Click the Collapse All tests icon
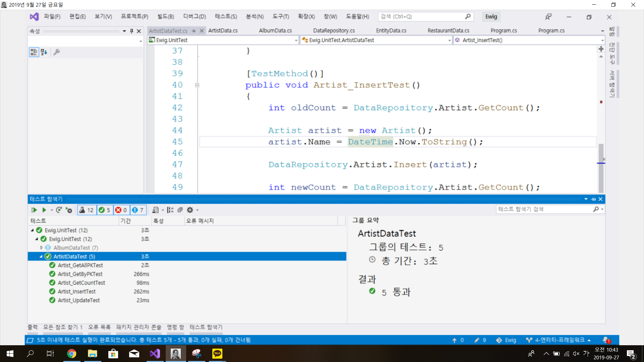 point(180,210)
